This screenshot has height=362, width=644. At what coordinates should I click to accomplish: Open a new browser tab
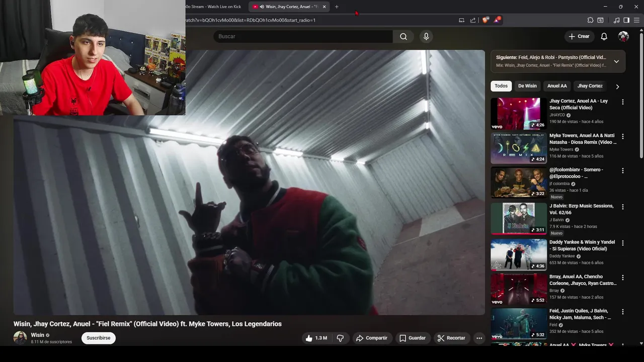pyautogui.click(x=337, y=7)
